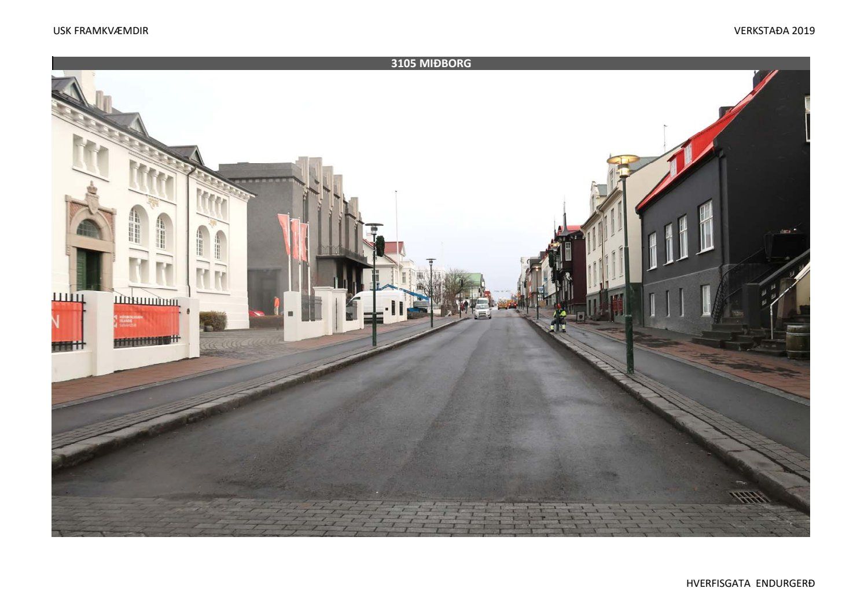
Task: Click the orange banner on the fence
Action: (x=146, y=321)
